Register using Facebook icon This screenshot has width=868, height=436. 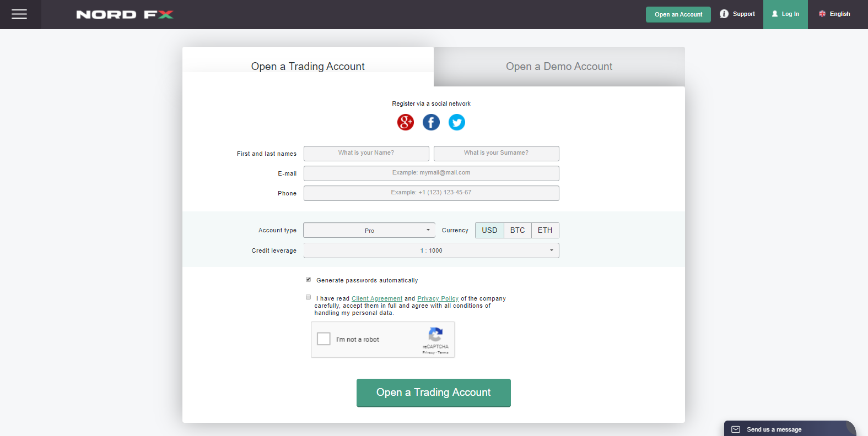click(431, 122)
